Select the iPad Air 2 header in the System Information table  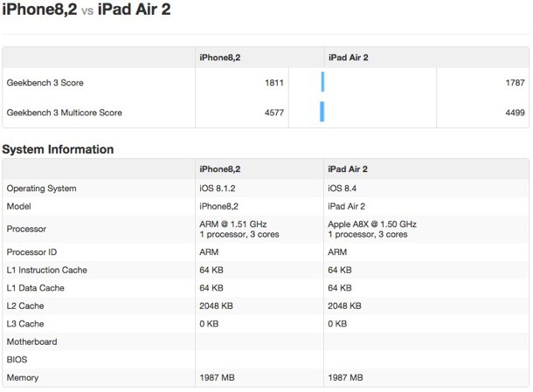(x=348, y=168)
